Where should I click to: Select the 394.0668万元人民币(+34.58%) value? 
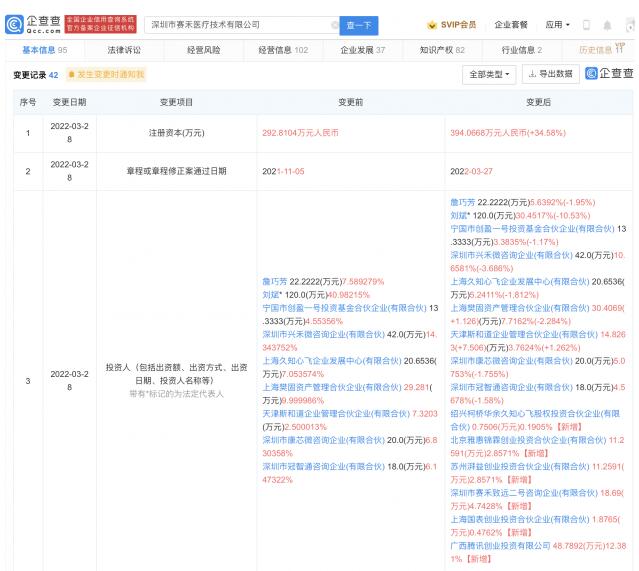[x=508, y=133]
